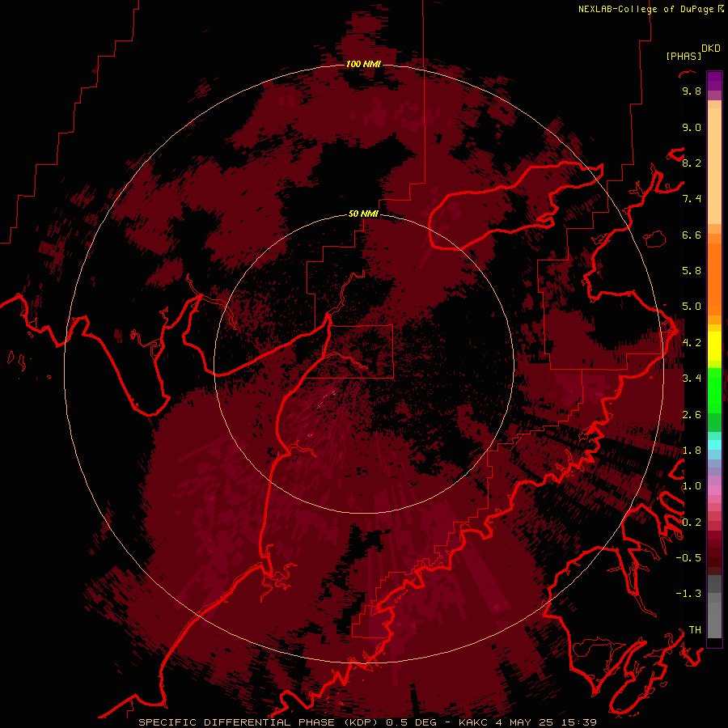Pick the pink band of the color bar
Screen dimensions: 728x728
point(714,490)
